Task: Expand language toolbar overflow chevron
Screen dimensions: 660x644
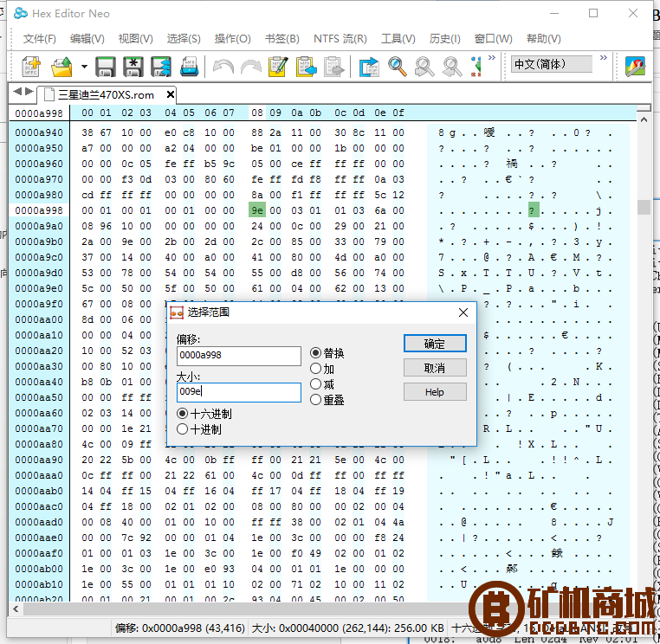Action: coord(604,57)
